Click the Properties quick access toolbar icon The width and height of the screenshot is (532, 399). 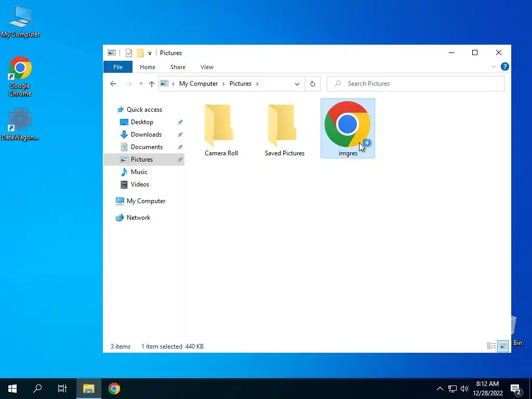[x=129, y=53]
